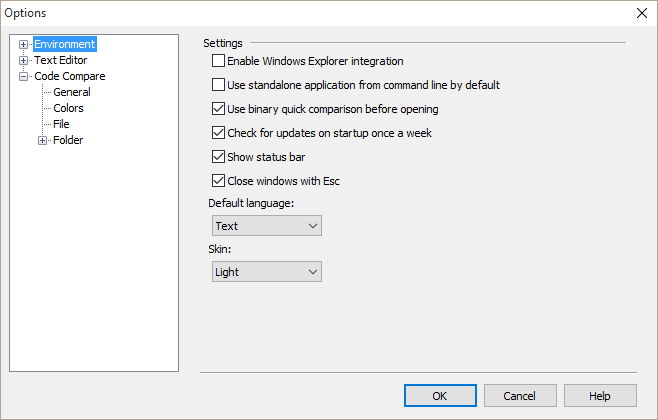Open the File settings page
This screenshot has height=420, width=658.
[61, 124]
